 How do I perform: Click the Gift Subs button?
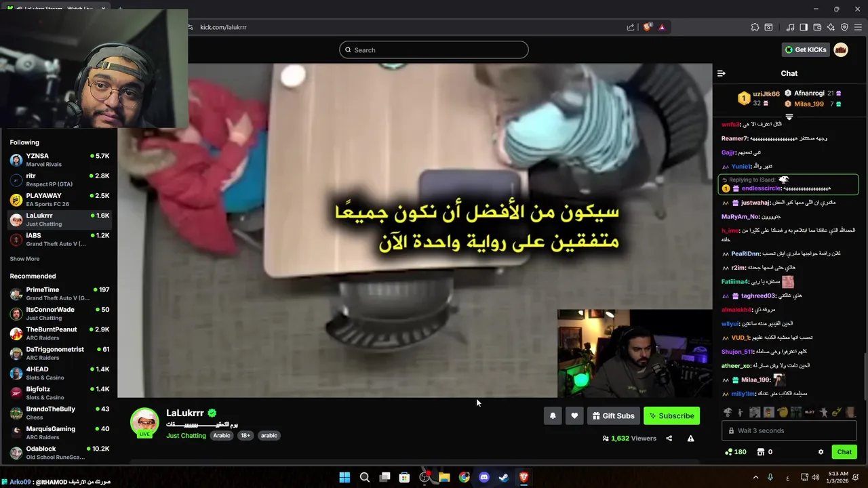pyautogui.click(x=613, y=415)
